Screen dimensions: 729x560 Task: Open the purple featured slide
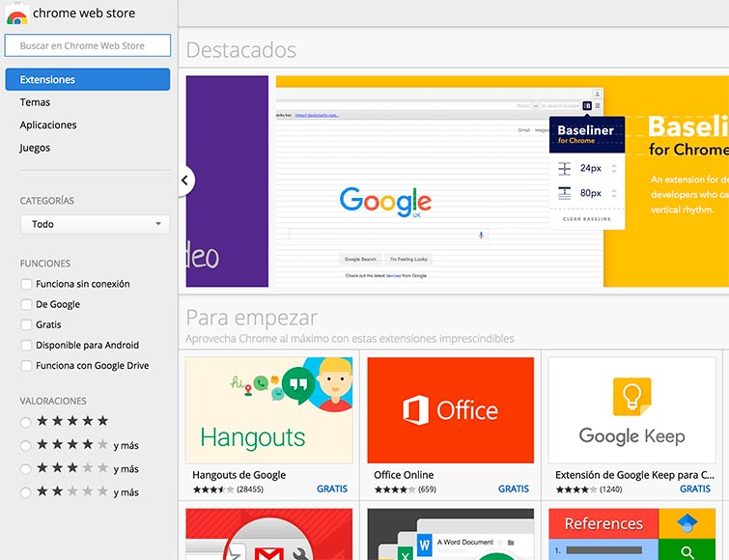click(x=227, y=182)
